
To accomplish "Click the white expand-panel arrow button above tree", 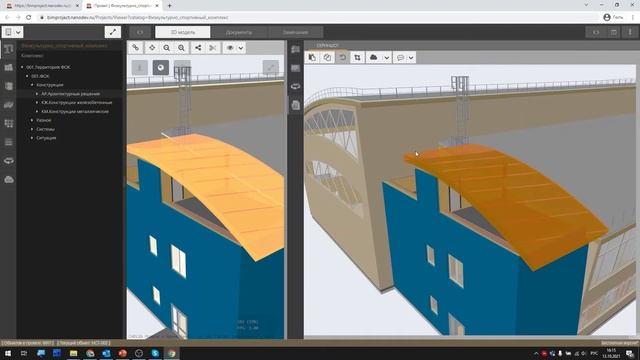I will click(x=113, y=32).
